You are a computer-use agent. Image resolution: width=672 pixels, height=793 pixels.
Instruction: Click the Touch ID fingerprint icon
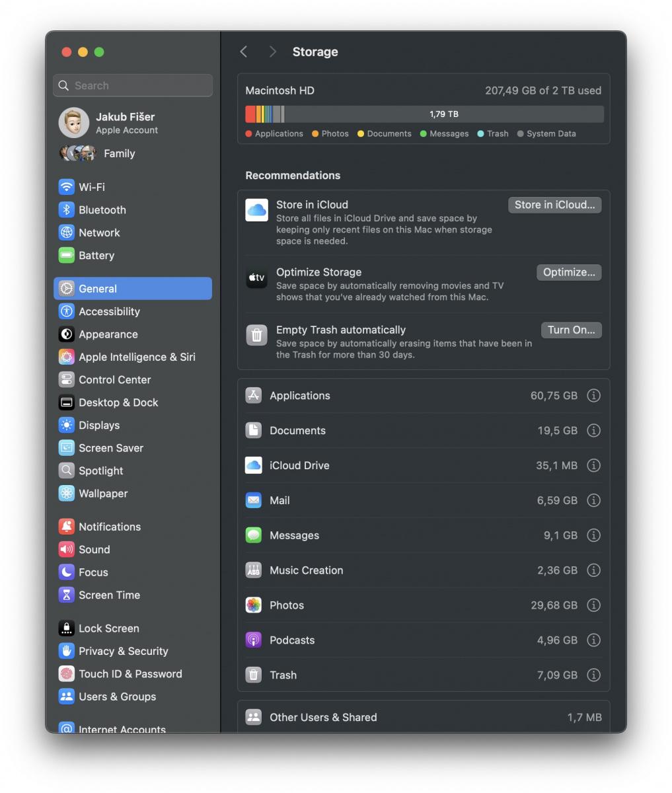click(66, 674)
